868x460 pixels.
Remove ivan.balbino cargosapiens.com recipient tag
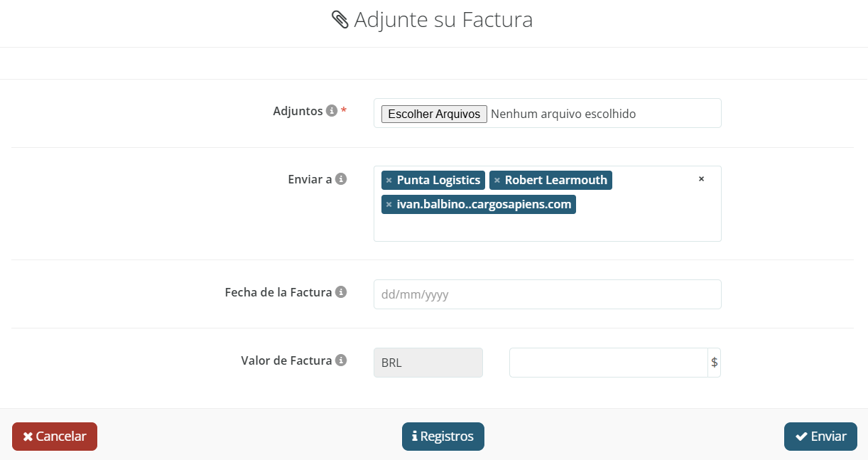389,205
